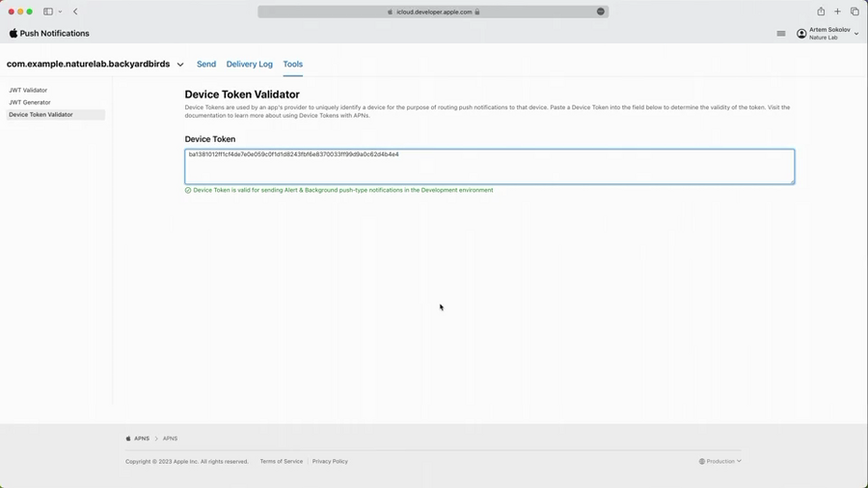Click the Artem Sokolov account avatar
This screenshot has width=868, height=488.
pyautogui.click(x=801, y=34)
